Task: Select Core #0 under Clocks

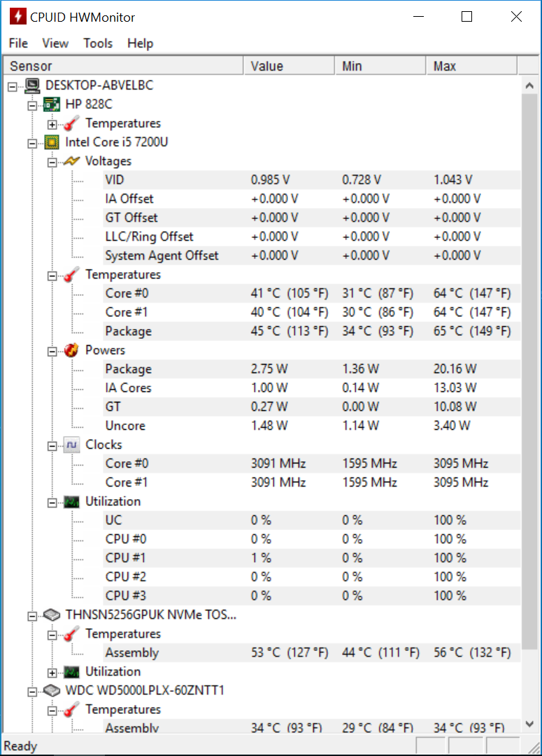Action: [312, 464]
